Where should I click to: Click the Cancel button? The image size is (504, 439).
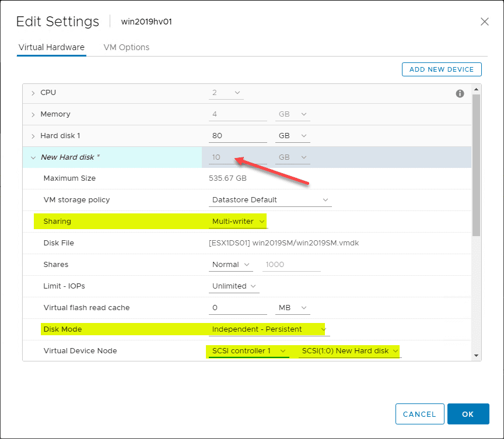[x=419, y=414]
